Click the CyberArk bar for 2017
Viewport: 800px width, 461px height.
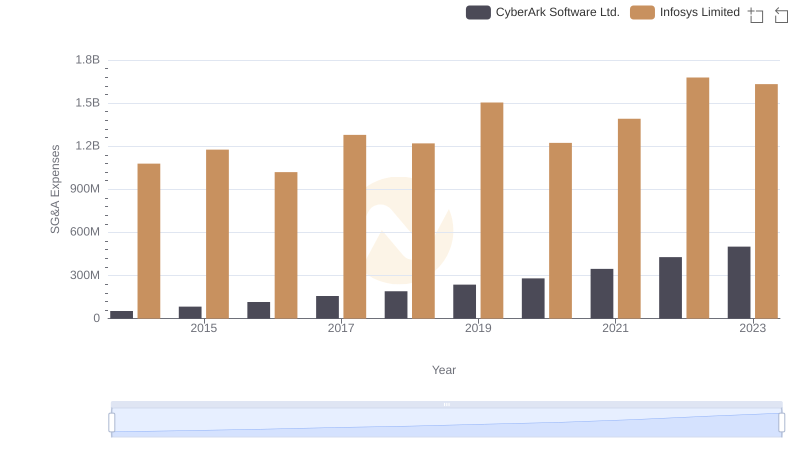tap(328, 307)
